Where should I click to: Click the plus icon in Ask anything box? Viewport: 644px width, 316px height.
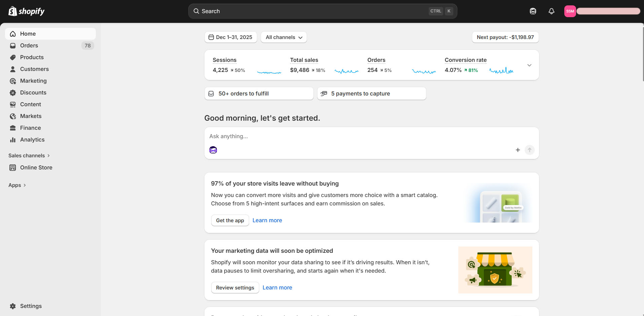[x=518, y=150]
